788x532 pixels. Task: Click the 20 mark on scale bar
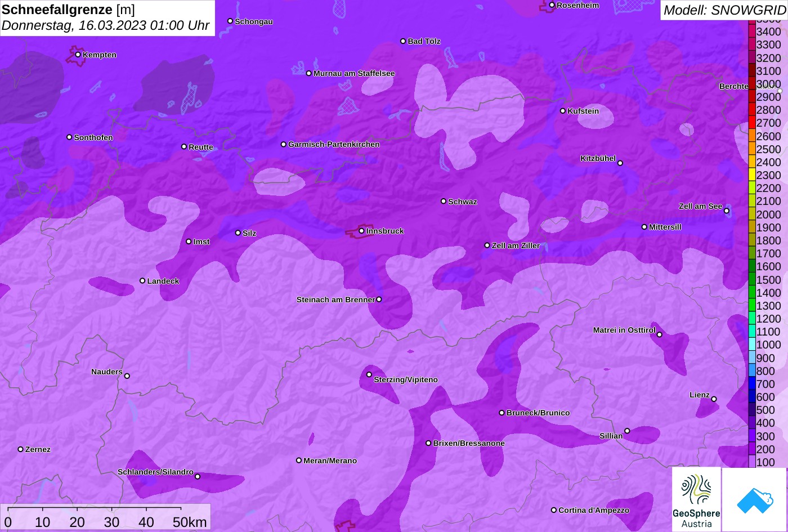pos(77,522)
